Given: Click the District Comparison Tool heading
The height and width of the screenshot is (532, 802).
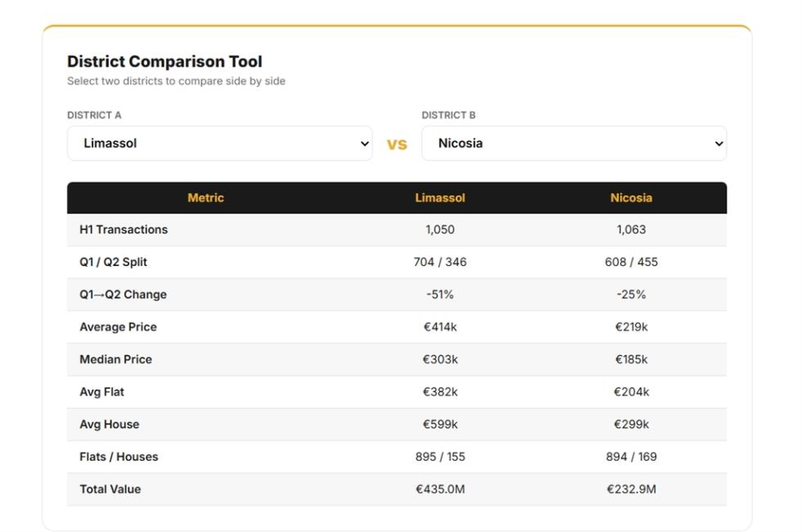Looking at the screenshot, I should [164, 61].
